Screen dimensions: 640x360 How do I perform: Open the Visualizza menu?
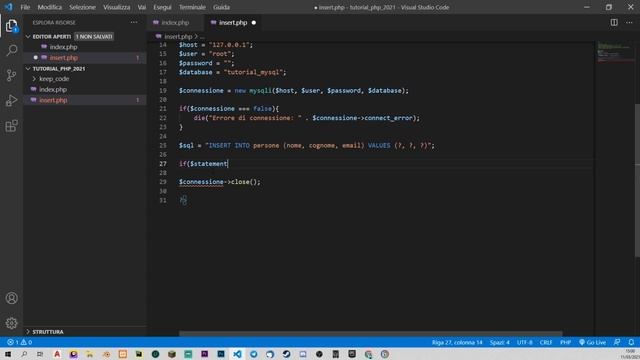point(116,7)
